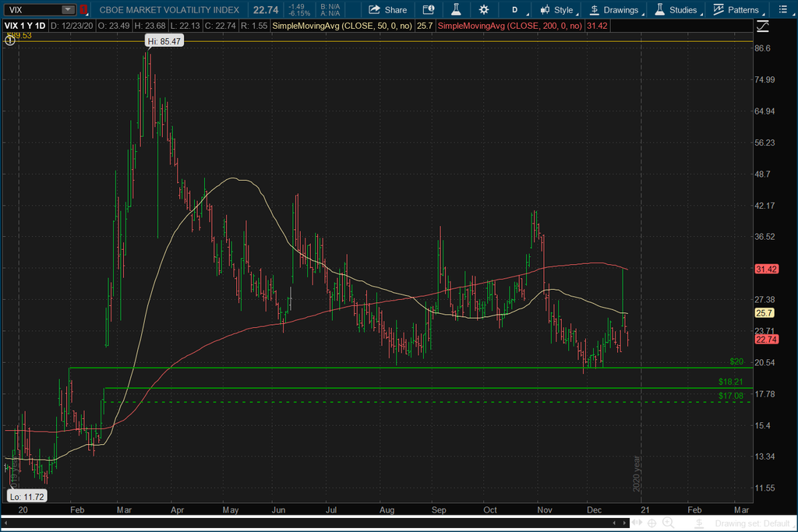Click the C: 22.74 close value
Viewport: 798px width, 532px height.
pos(220,26)
